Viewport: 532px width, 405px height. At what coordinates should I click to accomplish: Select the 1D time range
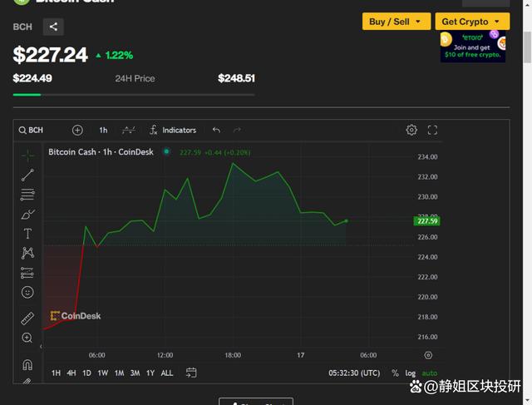point(86,373)
